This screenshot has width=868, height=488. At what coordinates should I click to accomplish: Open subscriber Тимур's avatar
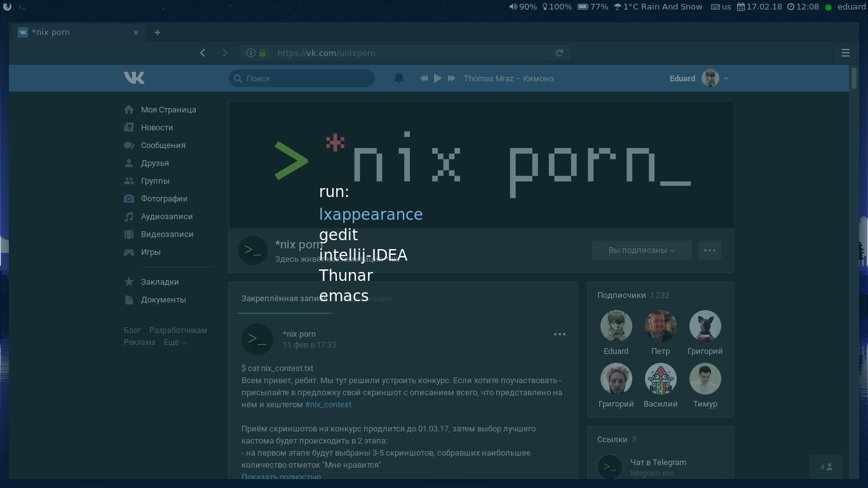(705, 379)
